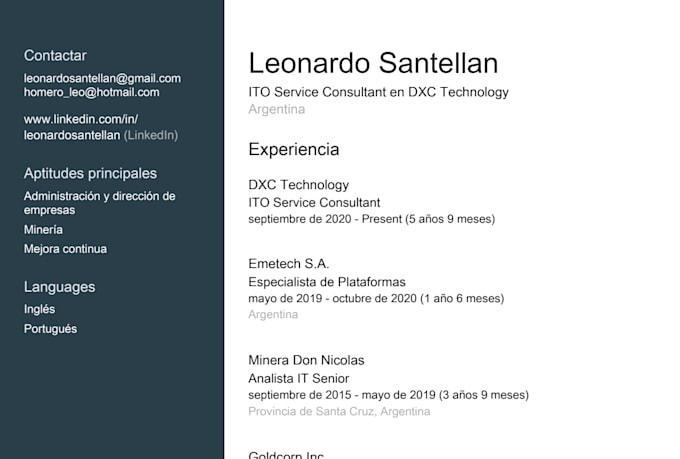Select the Aptitudes principales heading
680x459 pixels.
(x=90, y=174)
